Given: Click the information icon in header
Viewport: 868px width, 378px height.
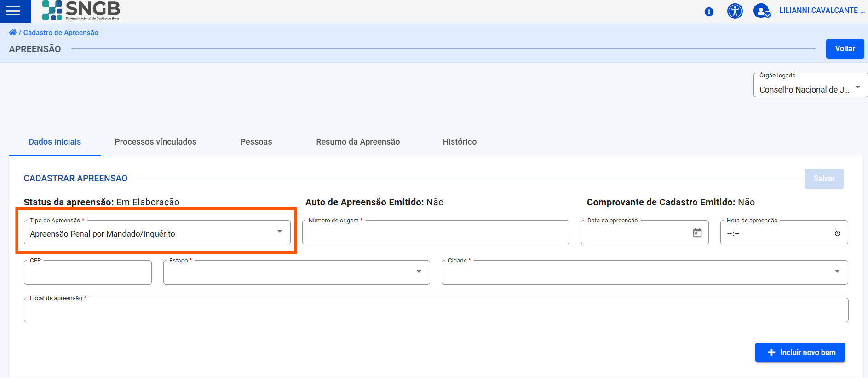Looking at the screenshot, I should (x=709, y=12).
